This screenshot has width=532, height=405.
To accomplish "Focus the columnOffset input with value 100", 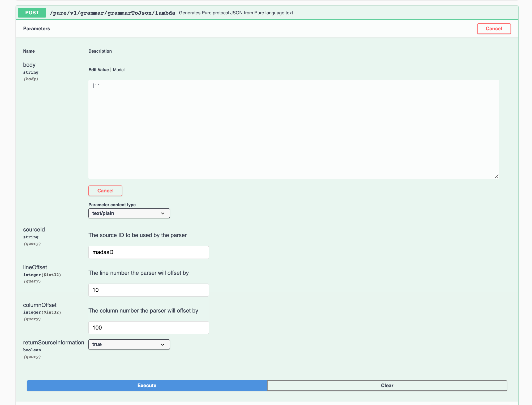I will pyautogui.click(x=148, y=328).
